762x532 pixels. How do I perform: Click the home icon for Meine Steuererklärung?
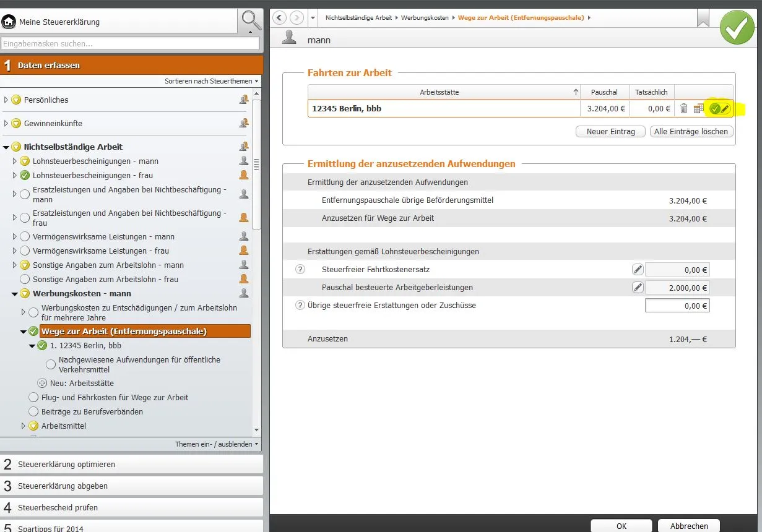[9, 22]
